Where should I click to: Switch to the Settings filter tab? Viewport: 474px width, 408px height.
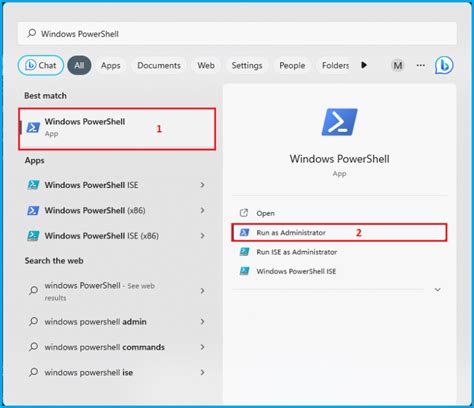[x=247, y=65]
